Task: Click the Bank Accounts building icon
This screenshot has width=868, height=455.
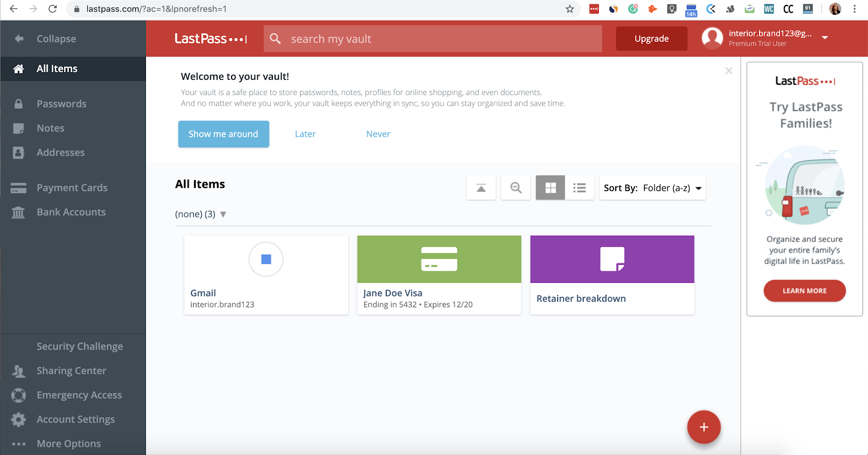Action: (x=18, y=212)
